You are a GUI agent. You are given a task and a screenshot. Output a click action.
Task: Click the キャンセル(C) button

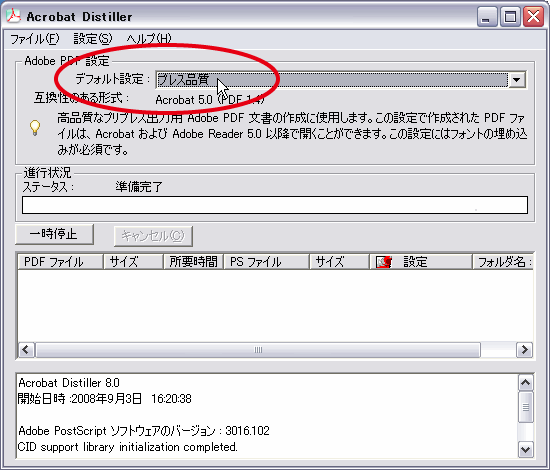(x=153, y=236)
